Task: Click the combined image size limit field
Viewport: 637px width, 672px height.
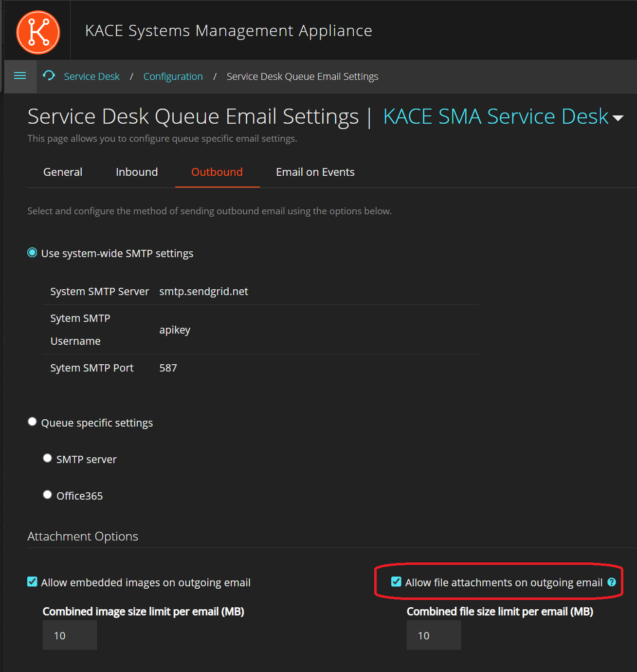Action: click(x=70, y=635)
